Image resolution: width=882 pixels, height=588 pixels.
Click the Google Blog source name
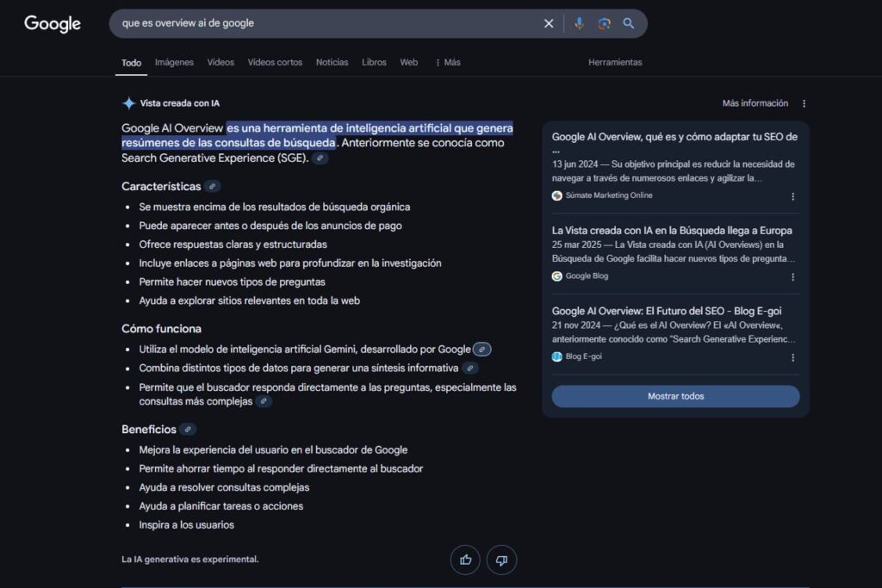(587, 276)
